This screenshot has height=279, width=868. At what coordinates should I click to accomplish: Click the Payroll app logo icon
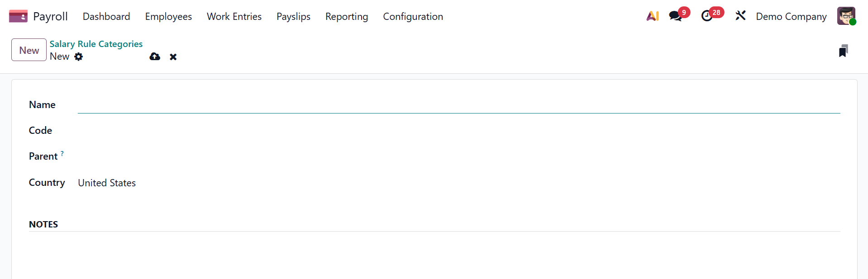(x=18, y=16)
